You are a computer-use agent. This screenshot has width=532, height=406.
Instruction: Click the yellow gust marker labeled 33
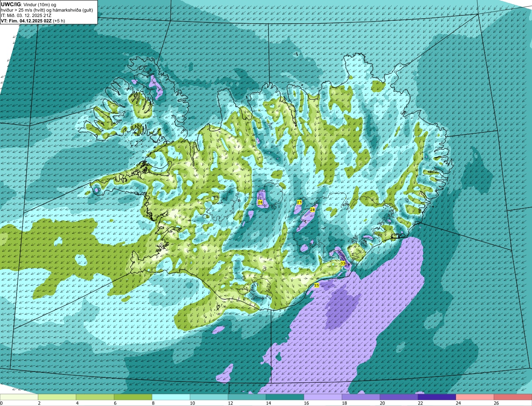pos(343,263)
